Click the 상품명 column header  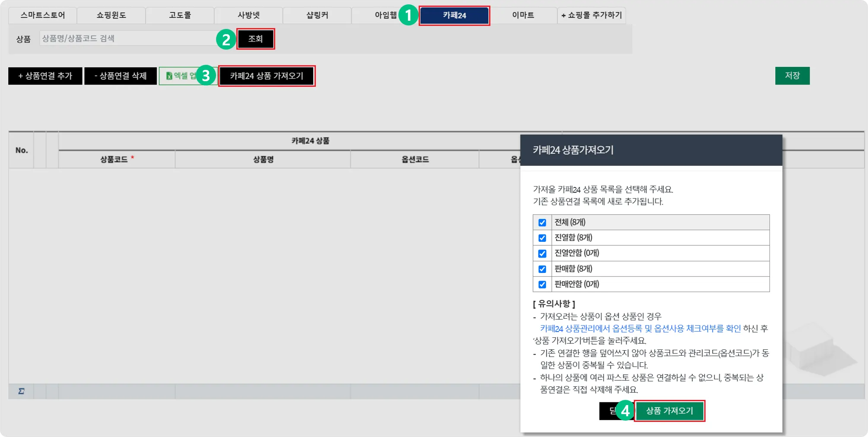[263, 159]
